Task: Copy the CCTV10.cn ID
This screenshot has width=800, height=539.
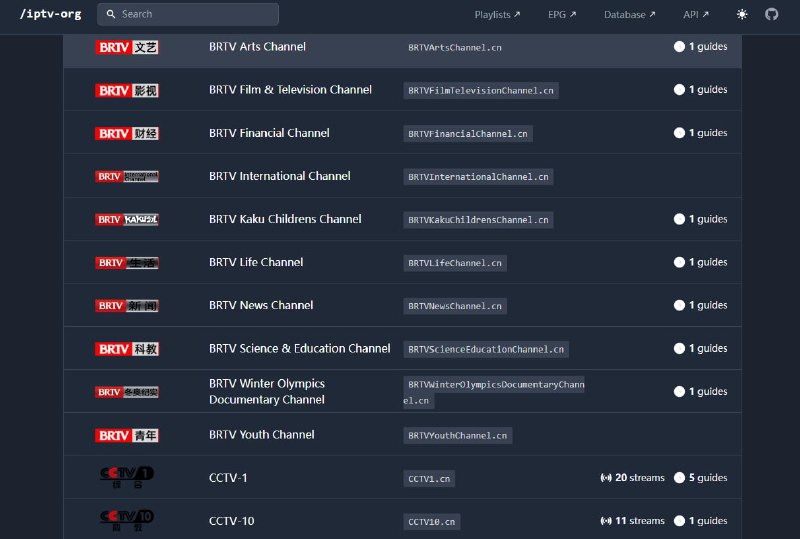Action: [x=432, y=522]
